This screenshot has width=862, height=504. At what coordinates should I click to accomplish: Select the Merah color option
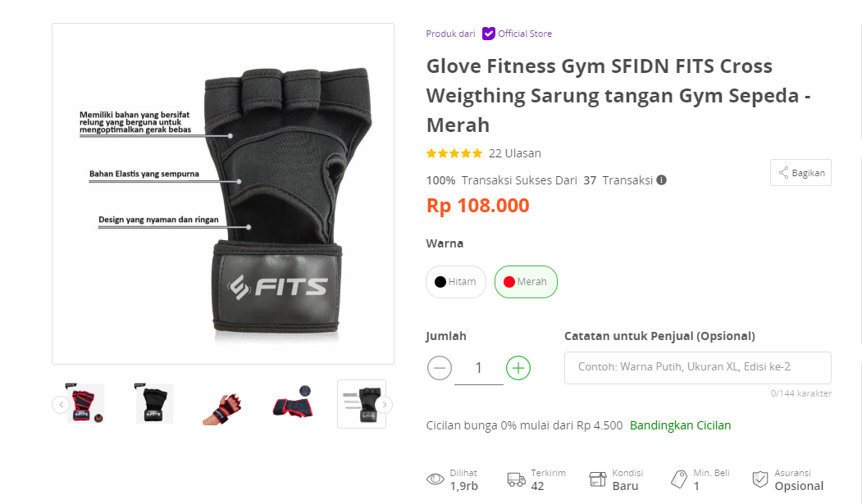[x=526, y=282]
